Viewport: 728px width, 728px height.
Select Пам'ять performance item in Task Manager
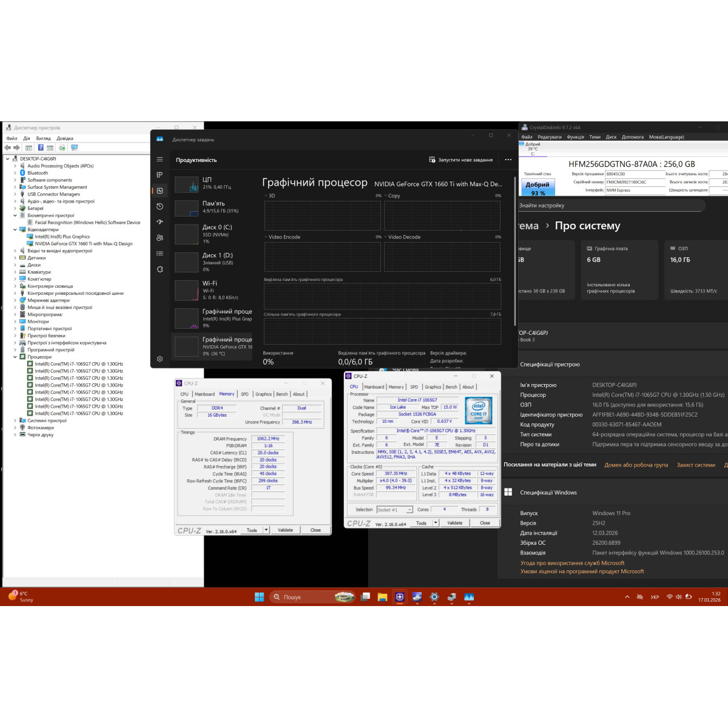[x=212, y=207]
